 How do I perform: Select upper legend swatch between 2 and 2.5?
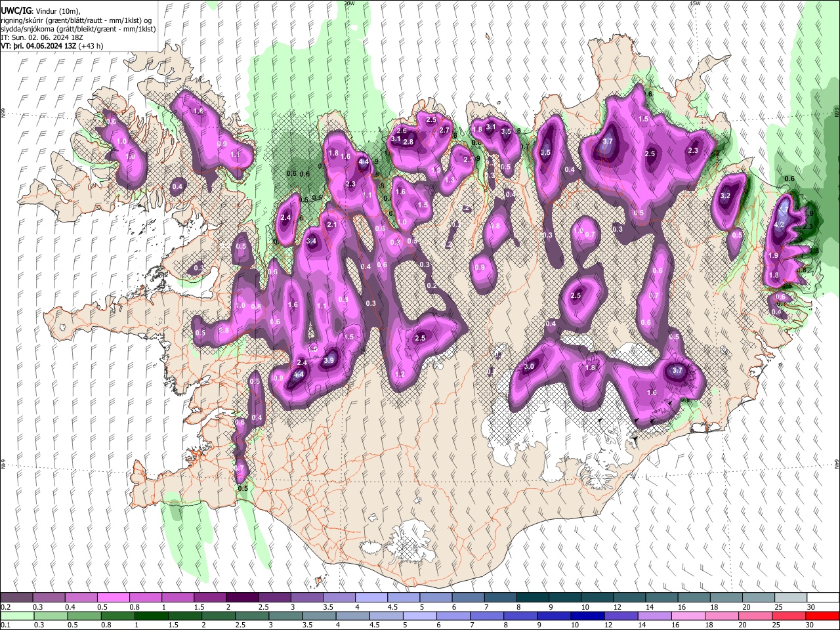pos(242,597)
